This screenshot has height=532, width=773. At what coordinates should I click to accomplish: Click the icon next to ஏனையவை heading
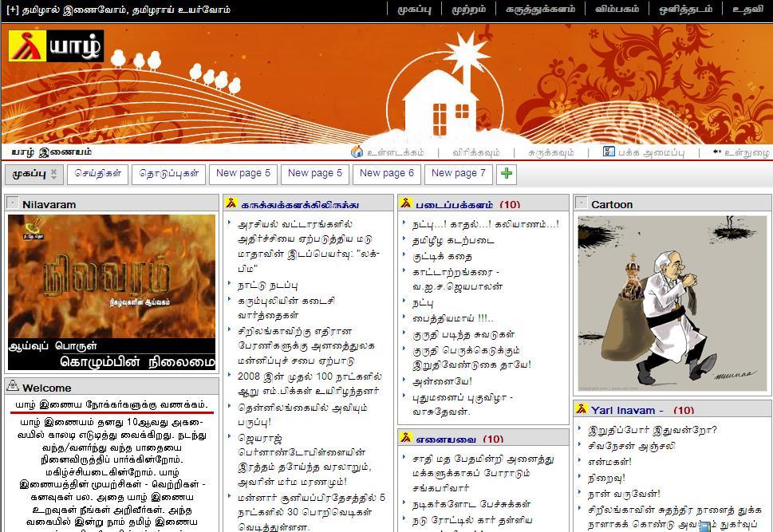pos(405,438)
